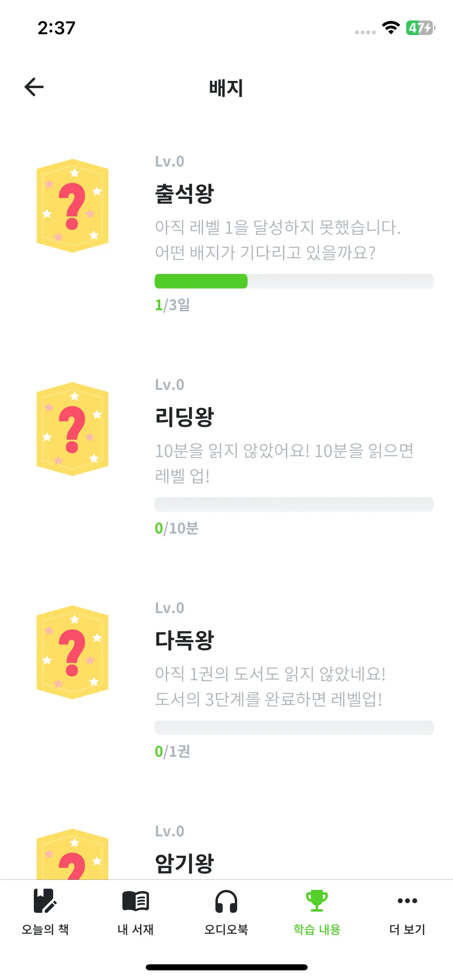This screenshot has height=980, width=453.
Task: Select the 다독왕 locked badge icon
Action: click(x=72, y=653)
